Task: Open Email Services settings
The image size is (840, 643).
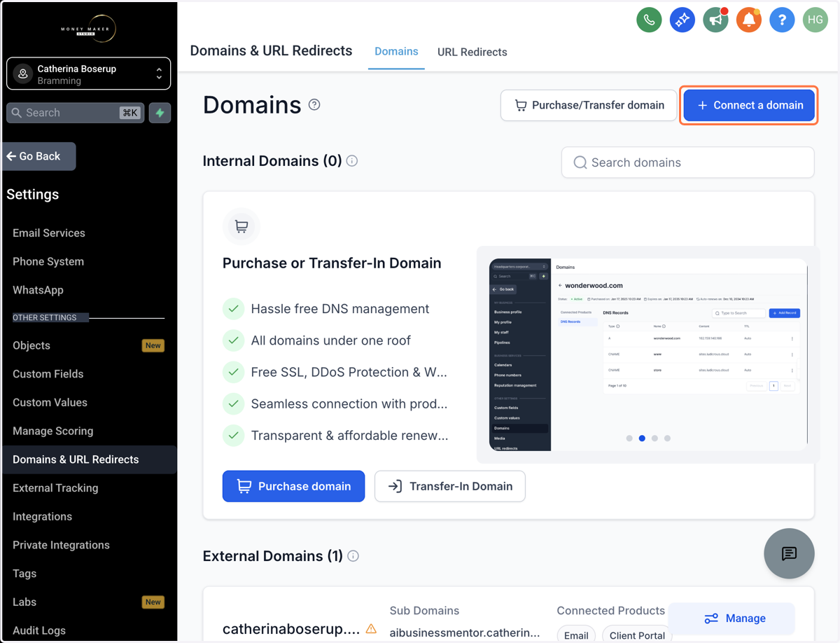Action: pyautogui.click(x=49, y=233)
